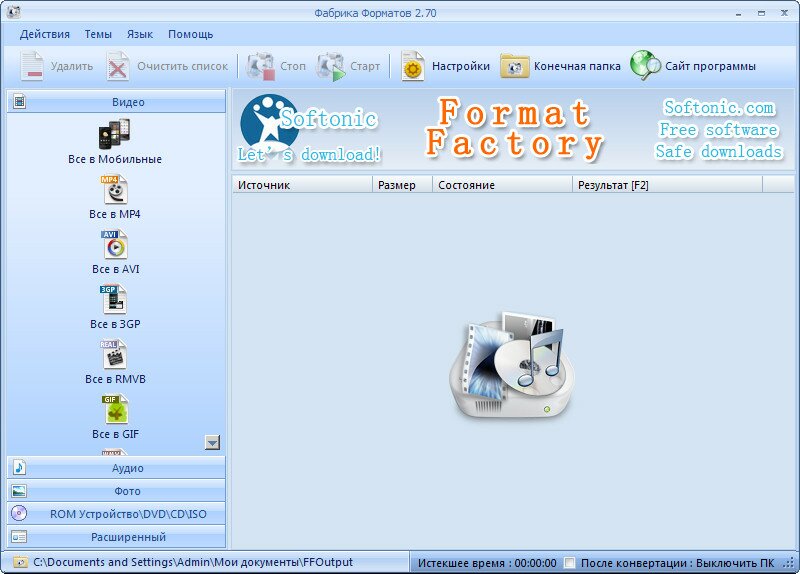
Task: Minimize the Фабрика Форматов window
Action: tap(738, 14)
